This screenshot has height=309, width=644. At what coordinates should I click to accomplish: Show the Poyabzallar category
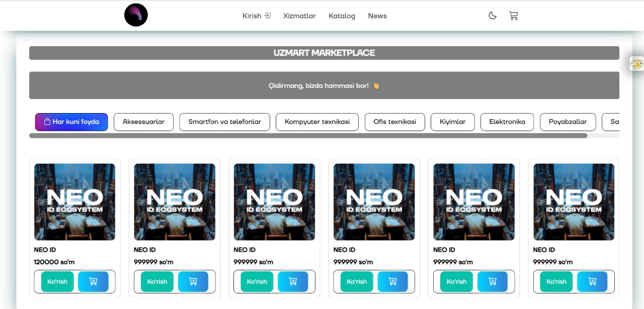pyautogui.click(x=568, y=122)
